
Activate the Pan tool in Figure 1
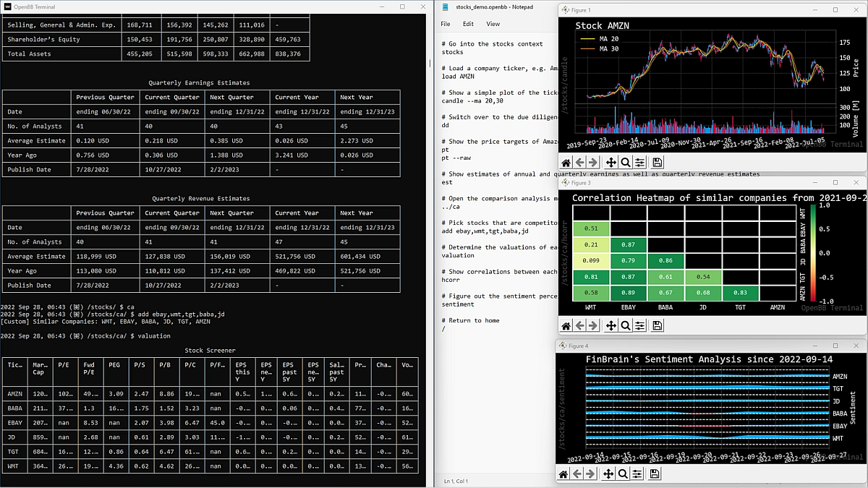click(x=611, y=163)
